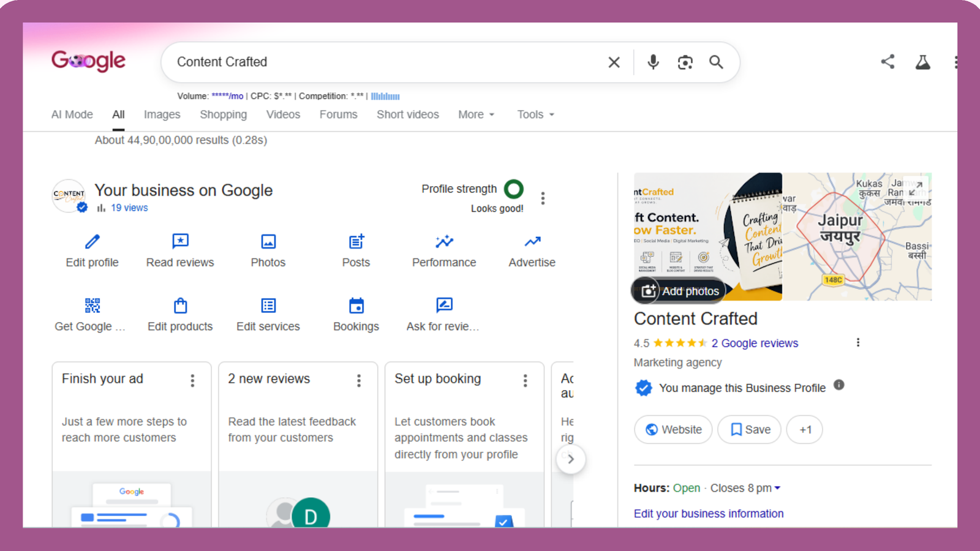980x551 pixels.
Task: Click the Add photos button
Action: pos(679,291)
